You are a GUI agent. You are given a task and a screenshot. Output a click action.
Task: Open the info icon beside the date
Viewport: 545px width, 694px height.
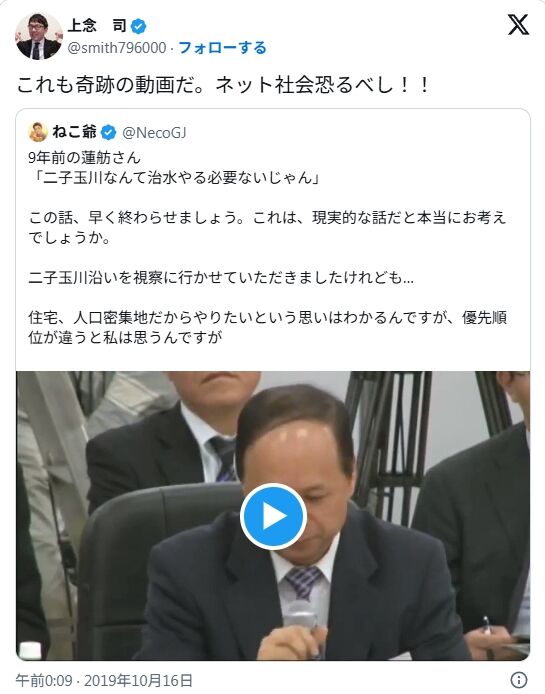518,679
